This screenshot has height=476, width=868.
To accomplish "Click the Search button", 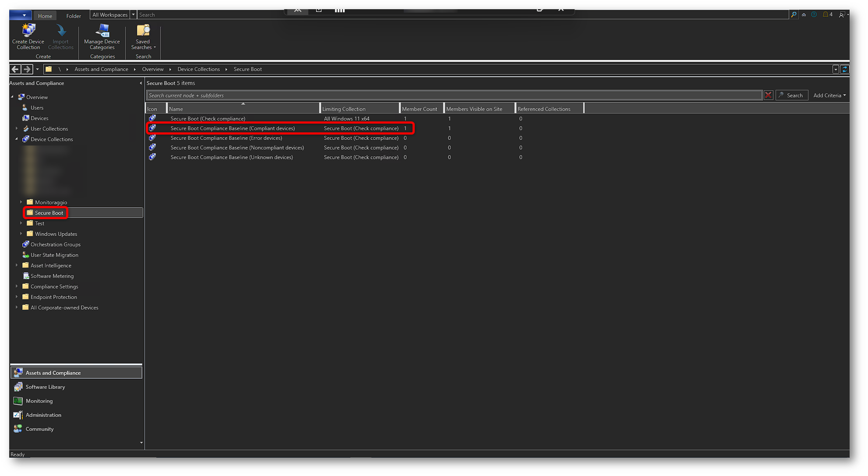I will [791, 95].
